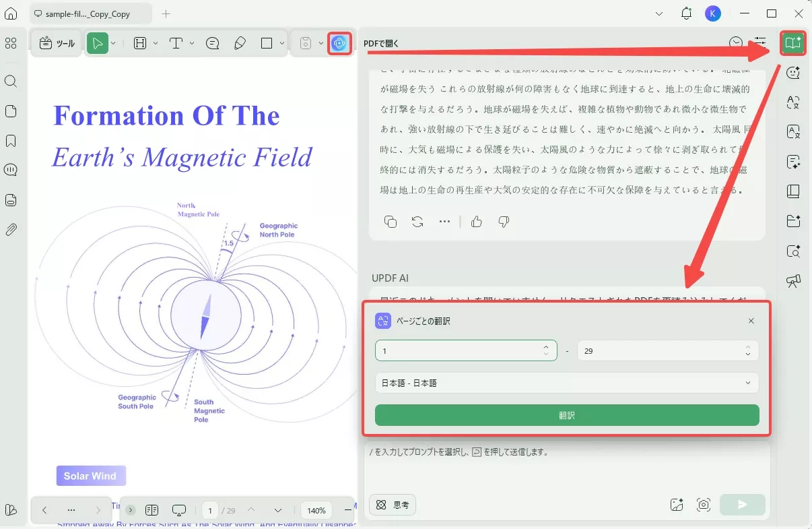Select the highlighter pen tool
812x529 pixels.
240,42
